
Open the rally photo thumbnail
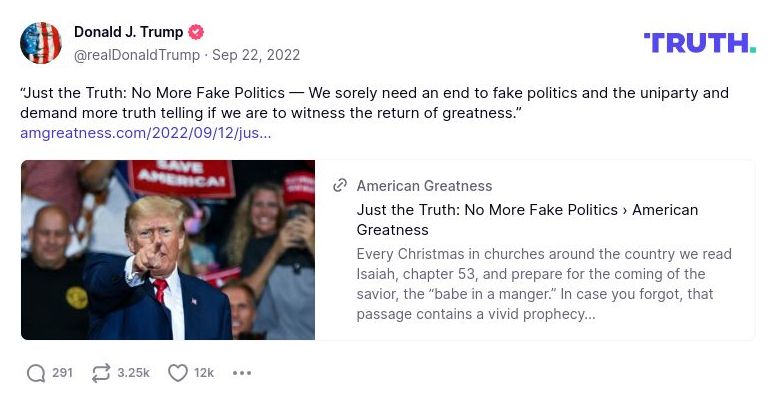point(168,250)
